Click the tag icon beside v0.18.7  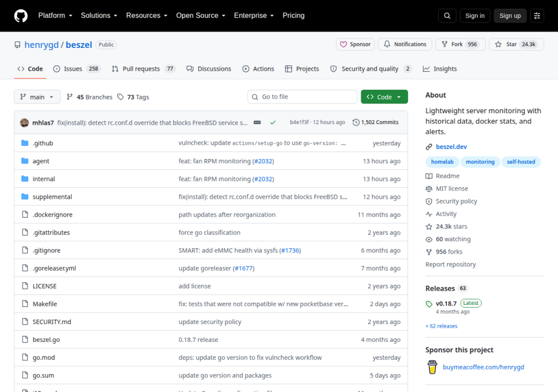pyautogui.click(x=429, y=304)
